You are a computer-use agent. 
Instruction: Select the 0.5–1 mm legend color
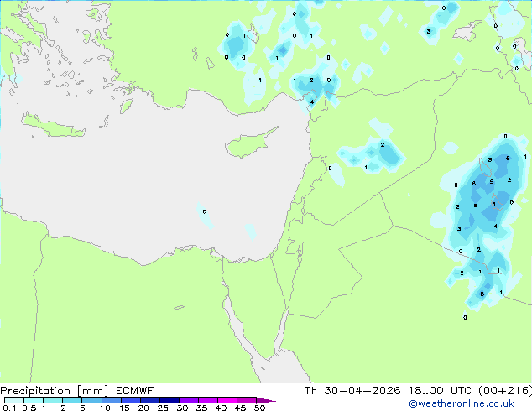point(34,400)
